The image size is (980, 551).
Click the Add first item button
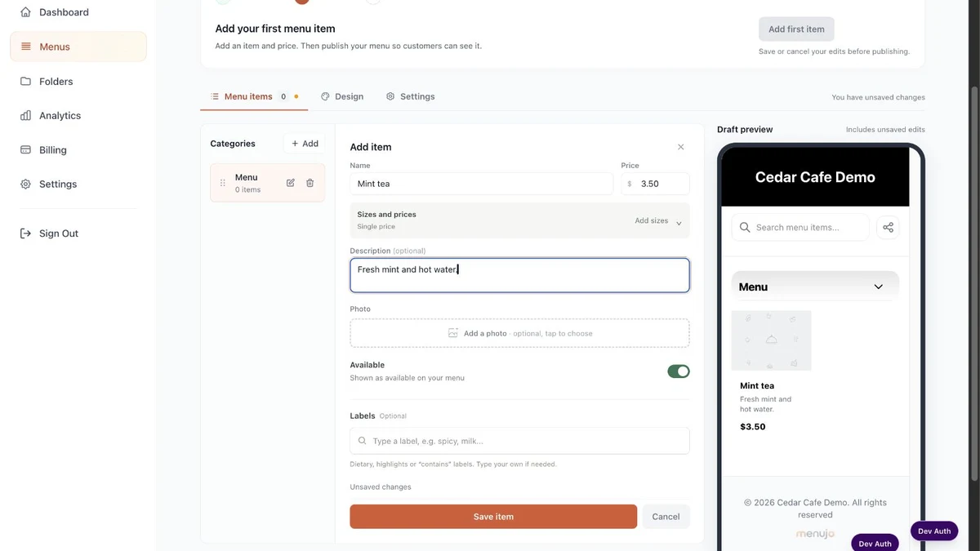pyautogui.click(x=796, y=29)
